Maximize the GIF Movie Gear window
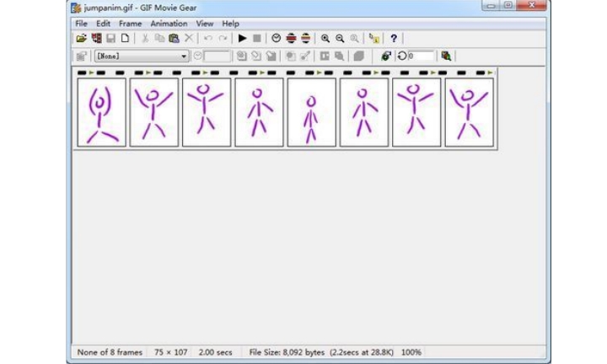Screen dimensions: 607x364 point(508,5)
